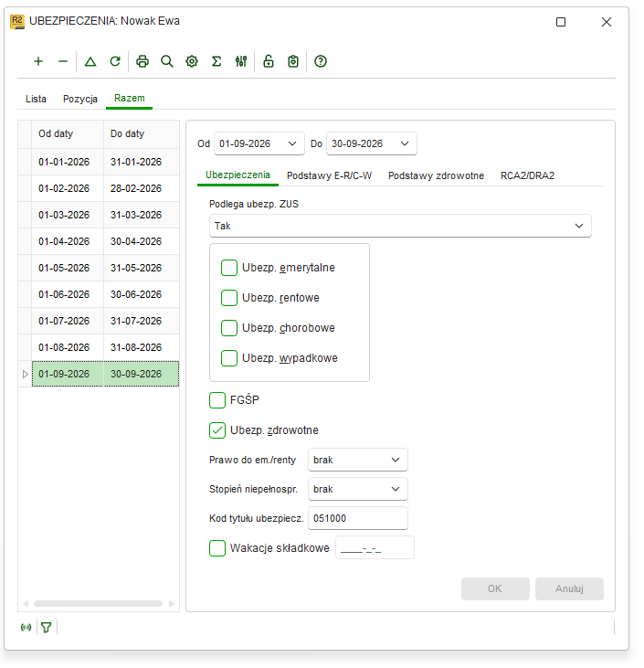
Task: Click the sigma sum icon
Action: [x=216, y=61]
